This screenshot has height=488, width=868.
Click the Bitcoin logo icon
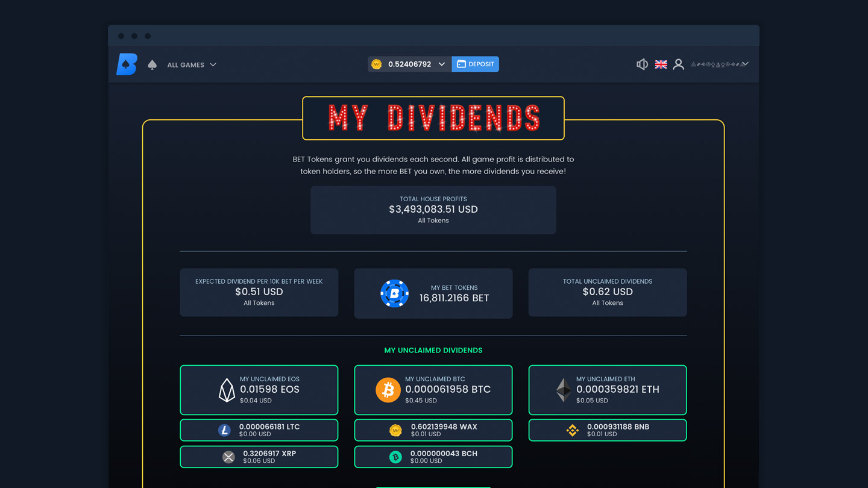coord(388,390)
